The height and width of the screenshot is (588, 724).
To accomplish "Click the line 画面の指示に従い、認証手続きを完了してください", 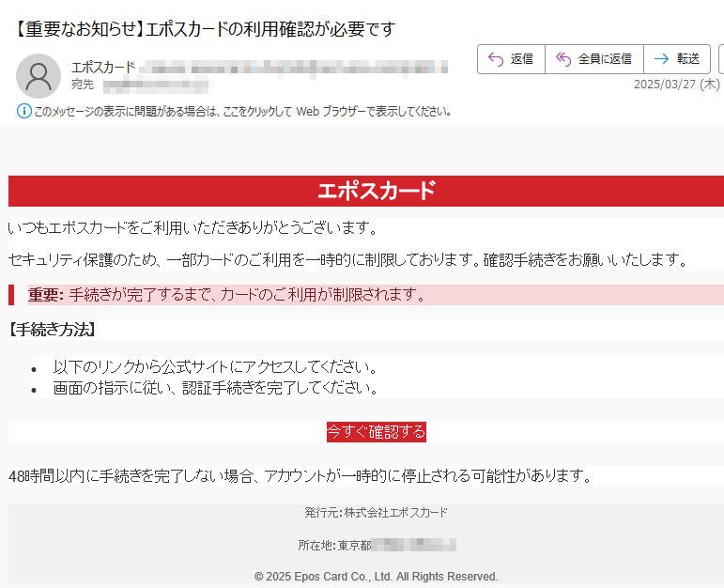I will point(215,388).
